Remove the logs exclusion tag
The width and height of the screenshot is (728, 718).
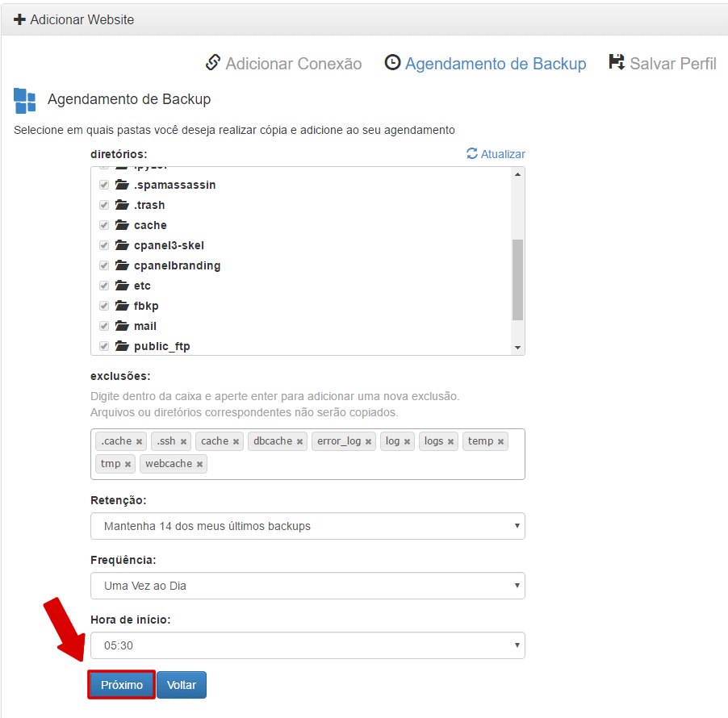click(450, 442)
